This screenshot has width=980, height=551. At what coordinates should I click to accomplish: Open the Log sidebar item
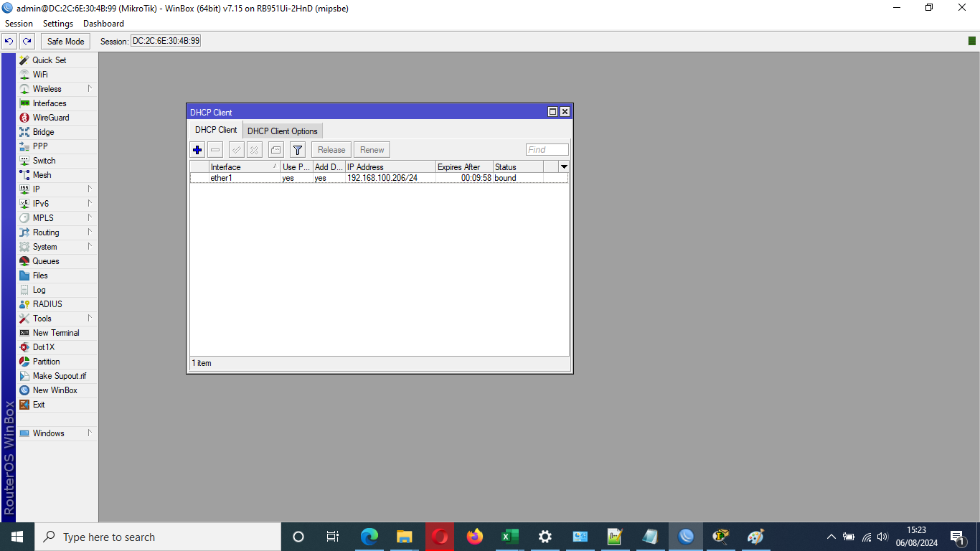(x=57, y=290)
